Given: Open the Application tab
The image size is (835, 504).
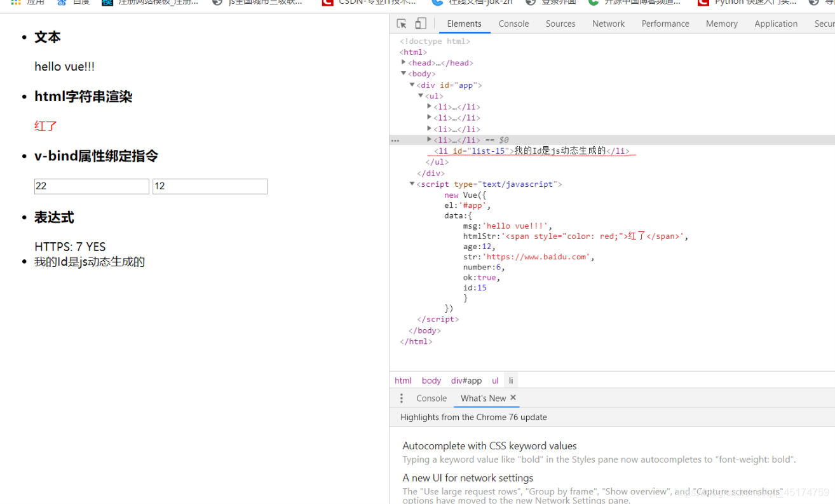Looking at the screenshot, I should pos(776,24).
